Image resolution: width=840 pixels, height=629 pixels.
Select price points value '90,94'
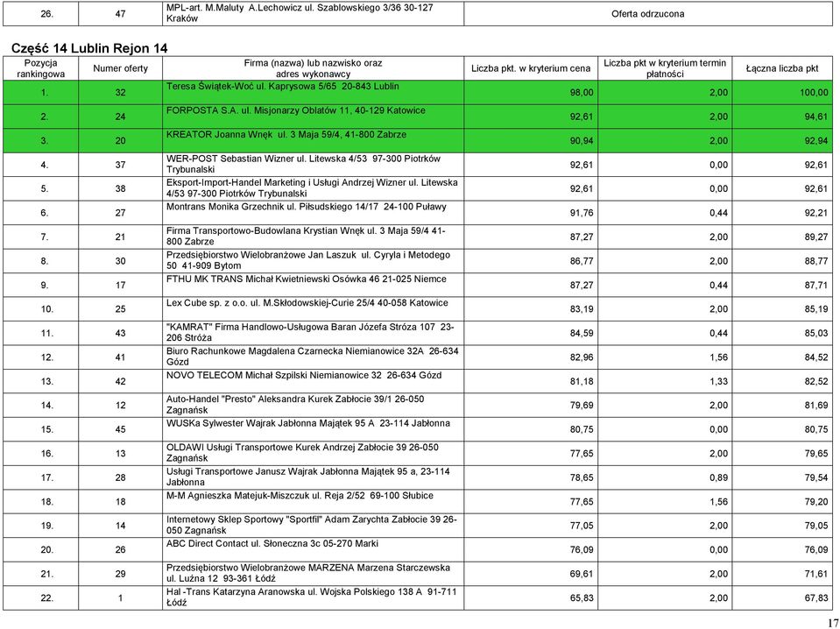point(582,141)
